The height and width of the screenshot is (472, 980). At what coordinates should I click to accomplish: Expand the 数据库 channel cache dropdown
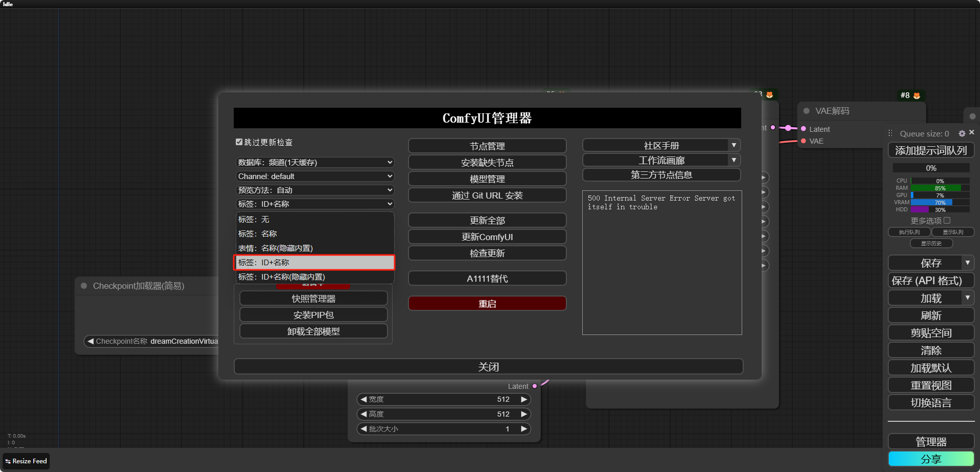click(315, 162)
